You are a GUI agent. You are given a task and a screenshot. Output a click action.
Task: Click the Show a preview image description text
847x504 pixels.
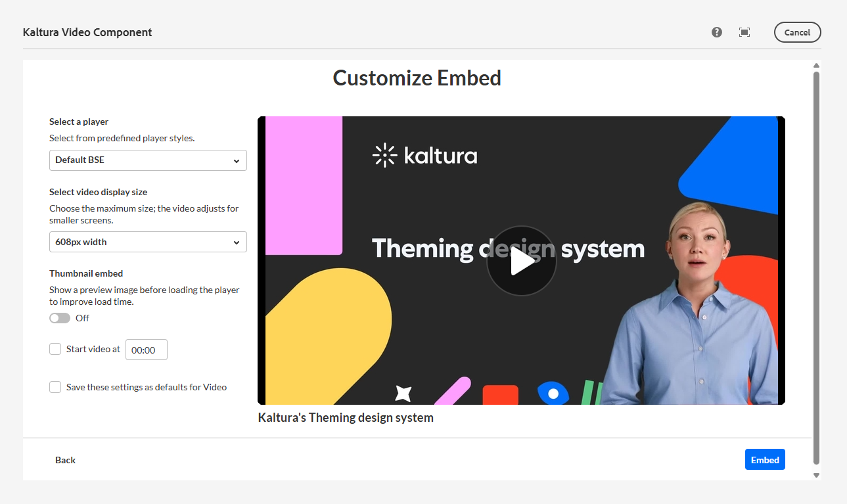pyautogui.click(x=145, y=296)
